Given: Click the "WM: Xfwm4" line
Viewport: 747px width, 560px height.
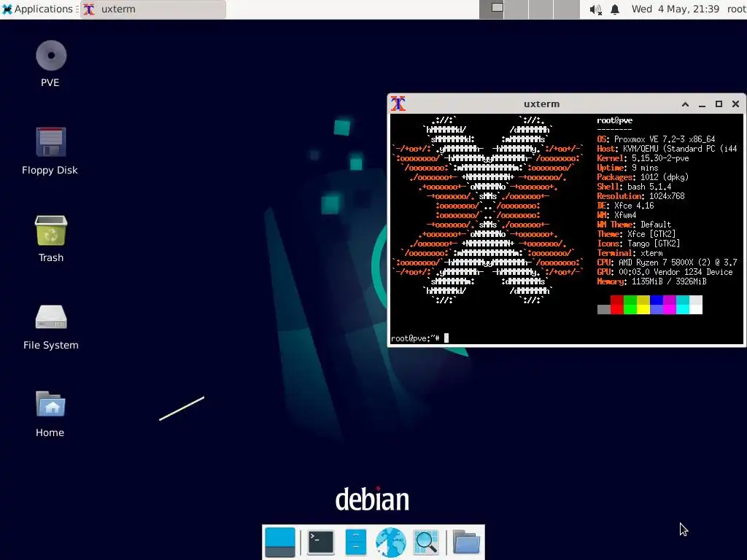Looking at the screenshot, I should (616, 215).
